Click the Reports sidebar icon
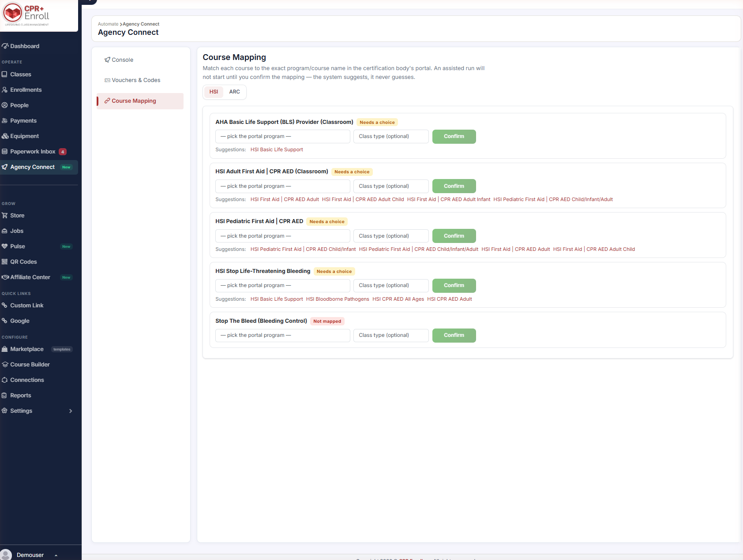This screenshot has height=560, width=743. point(5,396)
